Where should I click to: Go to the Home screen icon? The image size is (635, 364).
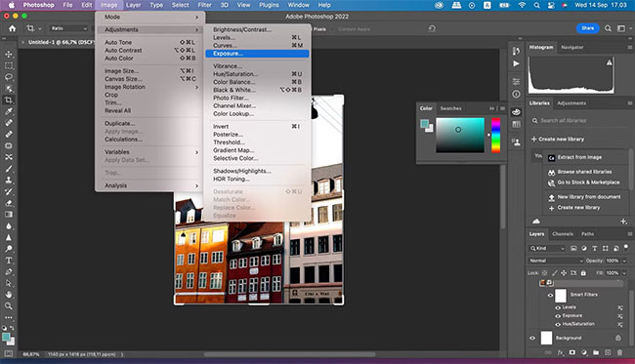[x=12, y=28]
